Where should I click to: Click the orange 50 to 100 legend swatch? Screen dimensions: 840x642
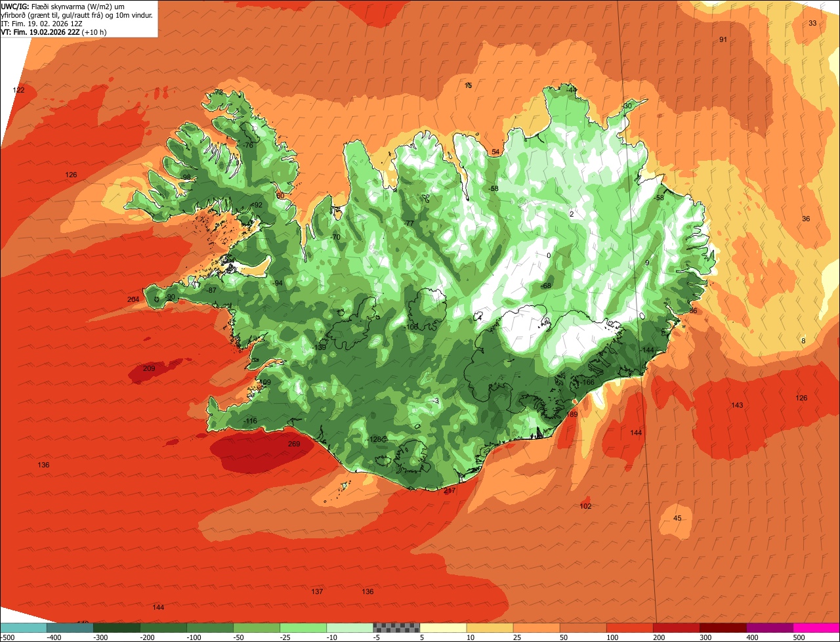[583, 628]
